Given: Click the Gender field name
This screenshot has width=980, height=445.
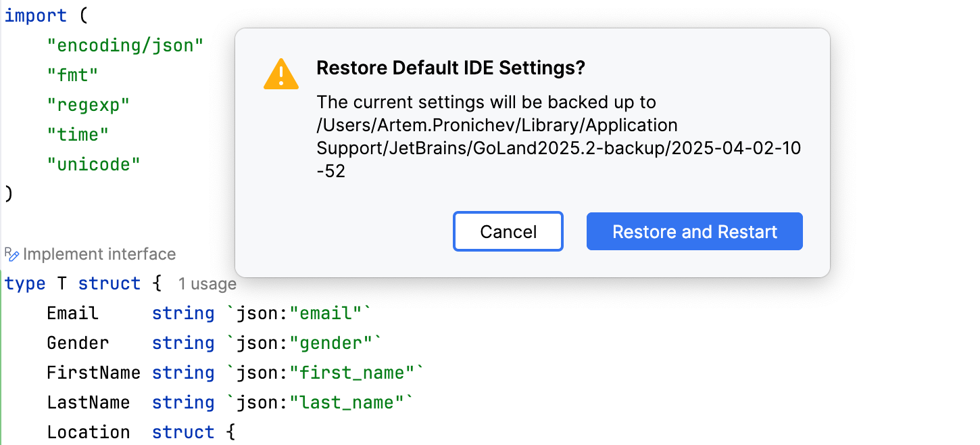Looking at the screenshot, I should click(x=78, y=343).
